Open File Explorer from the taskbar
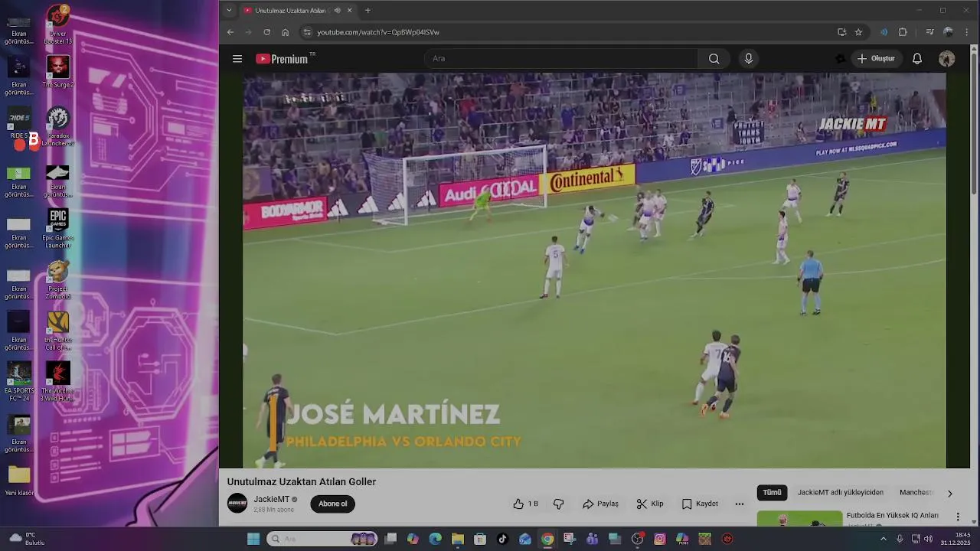 (x=458, y=539)
